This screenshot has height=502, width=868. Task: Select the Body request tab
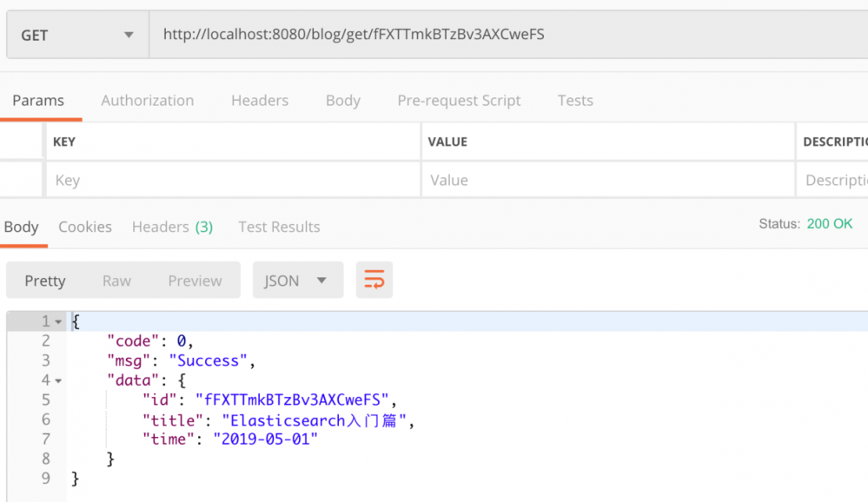pos(342,100)
